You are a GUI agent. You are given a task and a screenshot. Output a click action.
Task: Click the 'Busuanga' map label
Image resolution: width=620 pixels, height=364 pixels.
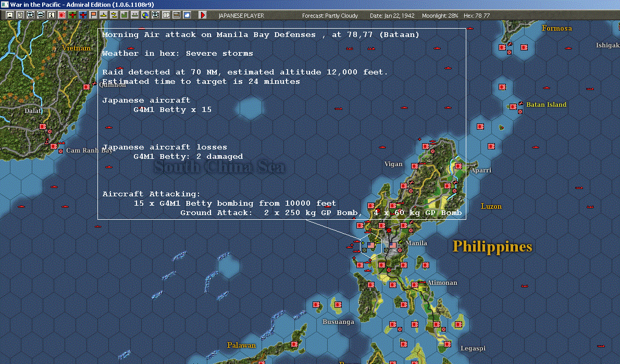point(338,322)
